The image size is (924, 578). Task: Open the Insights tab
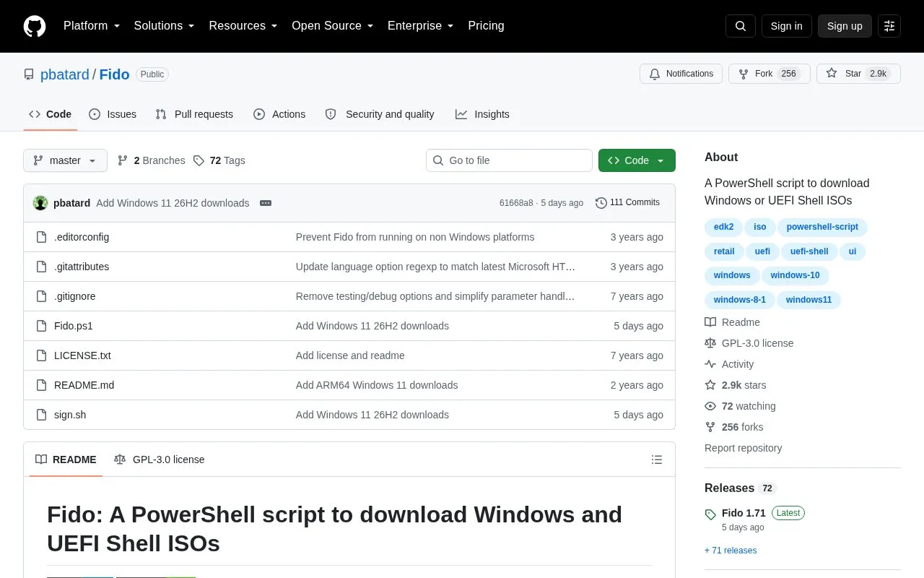[x=482, y=114]
